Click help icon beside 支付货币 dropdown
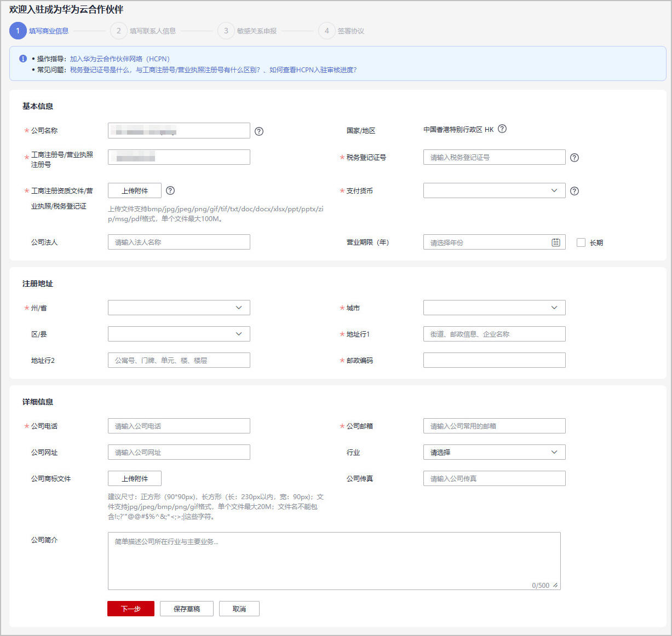Viewport: 672px width, 636px height. point(575,191)
